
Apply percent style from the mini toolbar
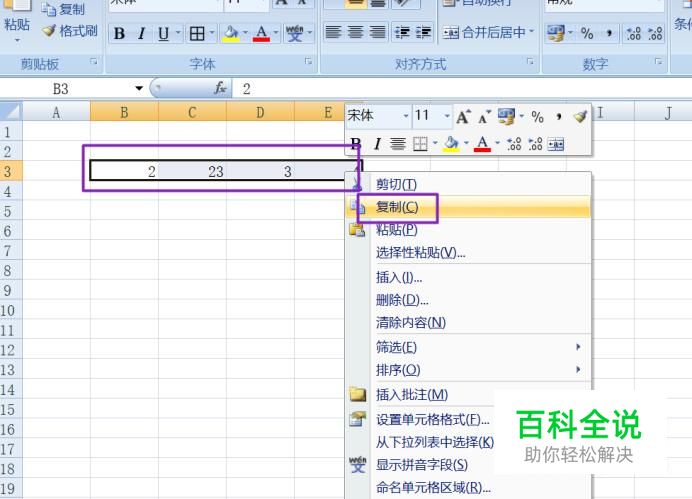point(537,117)
